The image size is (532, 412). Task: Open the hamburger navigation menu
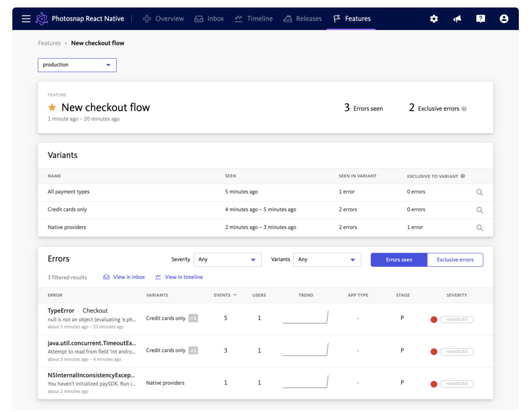pyautogui.click(x=26, y=18)
